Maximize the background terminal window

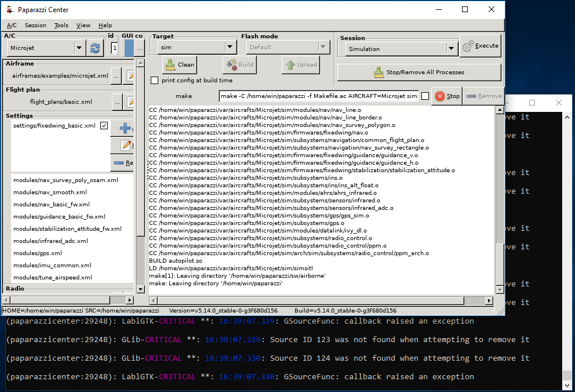[x=532, y=103]
